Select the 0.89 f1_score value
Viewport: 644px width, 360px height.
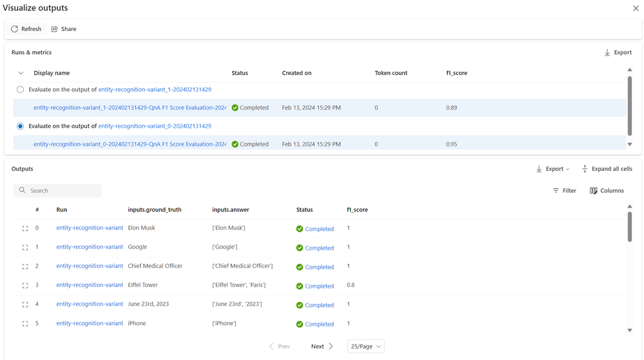point(451,108)
